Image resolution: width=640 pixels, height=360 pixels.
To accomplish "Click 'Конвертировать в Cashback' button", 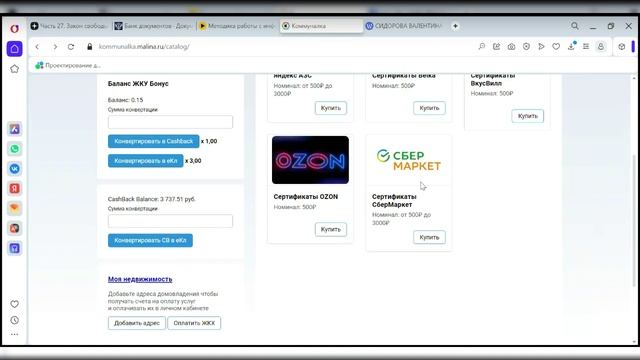I will [153, 141].
